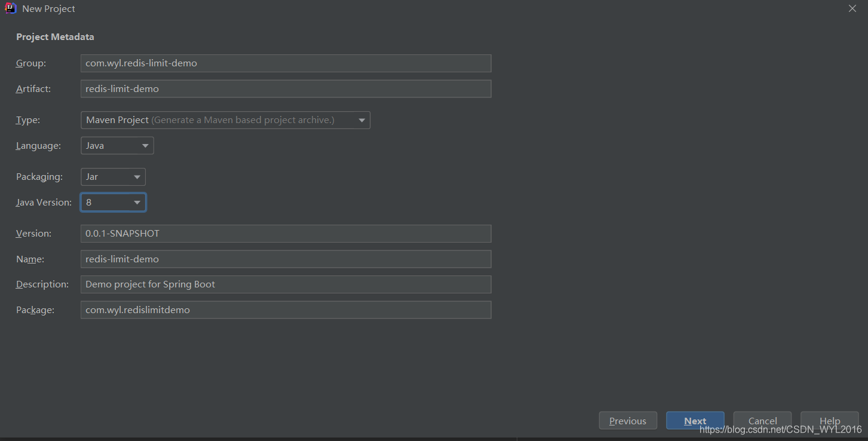
Task: Edit the Description field Demo project
Action: click(x=286, y=284)
